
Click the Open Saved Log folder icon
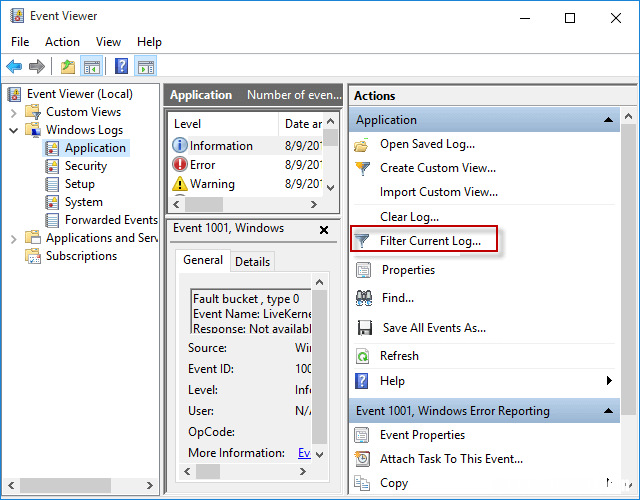click(362, 144)
